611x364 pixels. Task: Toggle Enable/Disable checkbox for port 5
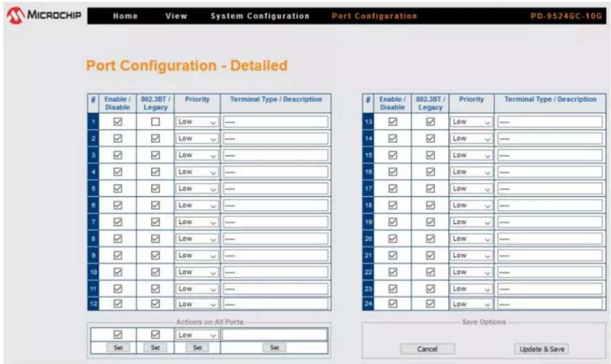coord(118,188)
